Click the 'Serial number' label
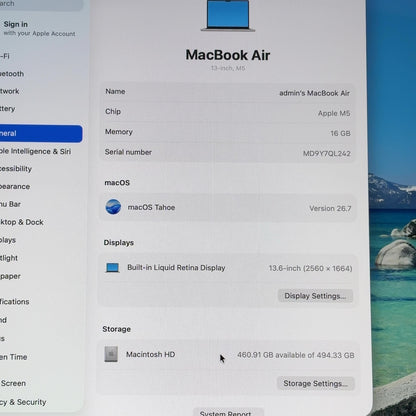This screenshot has width=416, height=416. tap(128, 152)
